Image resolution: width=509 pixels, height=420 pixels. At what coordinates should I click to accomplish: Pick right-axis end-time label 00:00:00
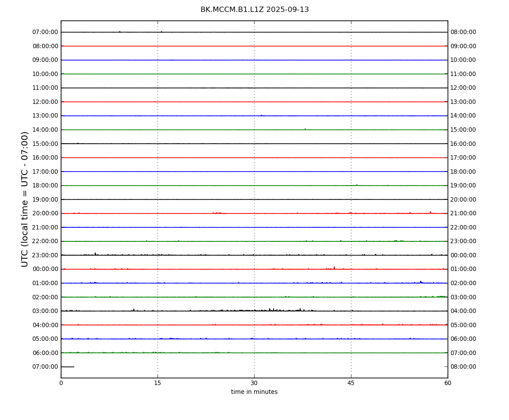pos(463,255)
